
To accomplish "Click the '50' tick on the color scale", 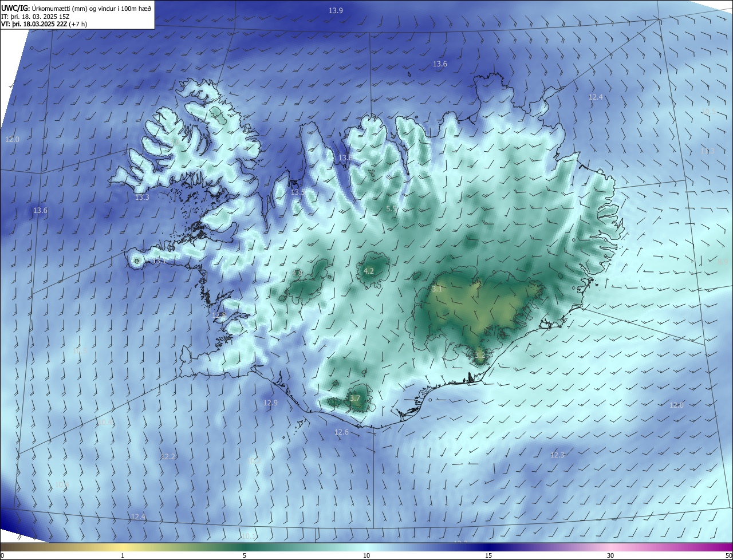I will pos(728,555).
